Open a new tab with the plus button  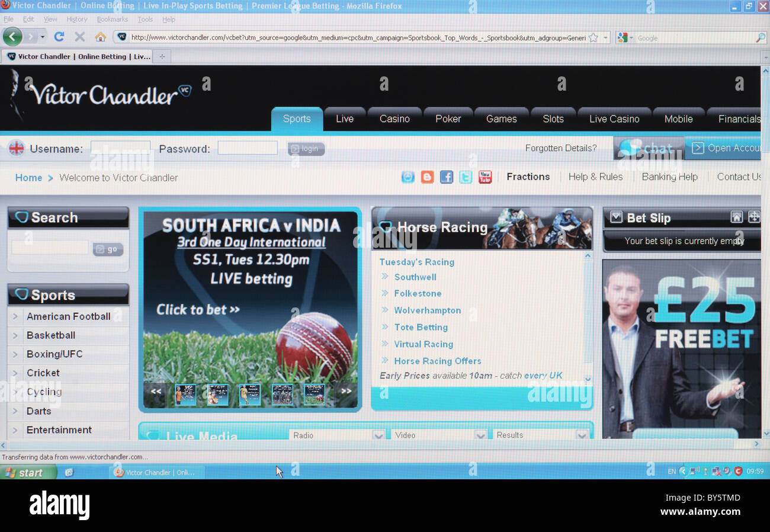coord(162,56)
